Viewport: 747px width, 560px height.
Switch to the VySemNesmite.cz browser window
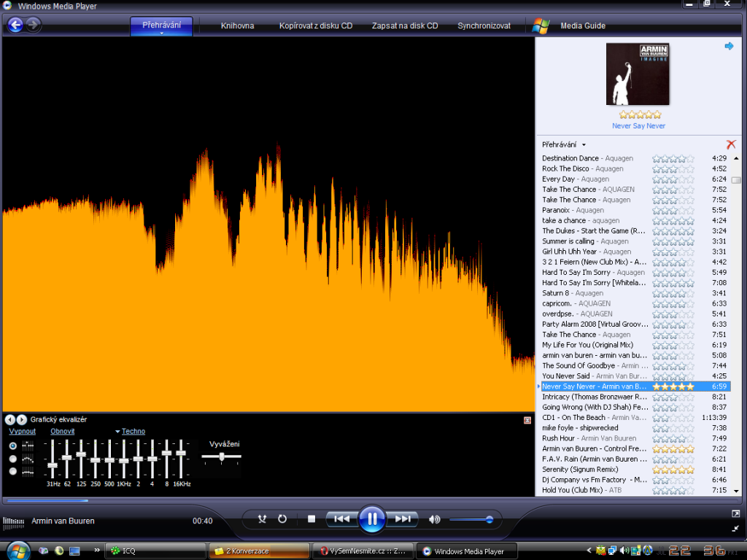click(x=363, y=551)
